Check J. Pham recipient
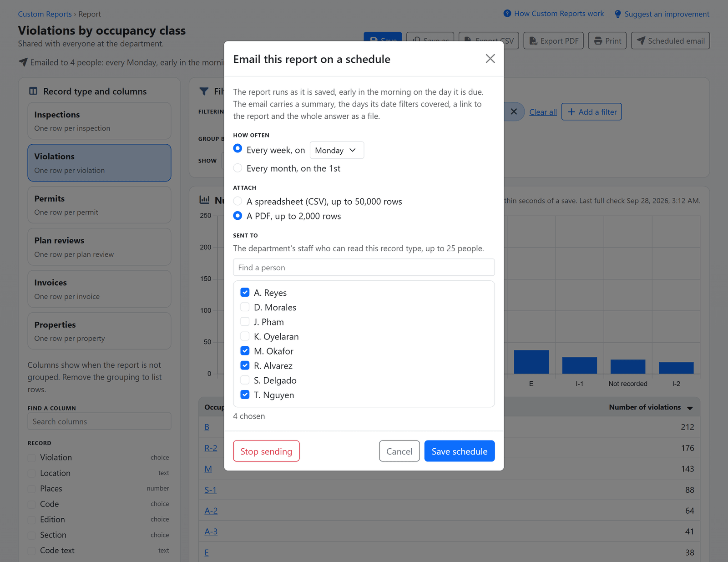The width and height of the screenshot is (728, 562). tap(245, 321)
